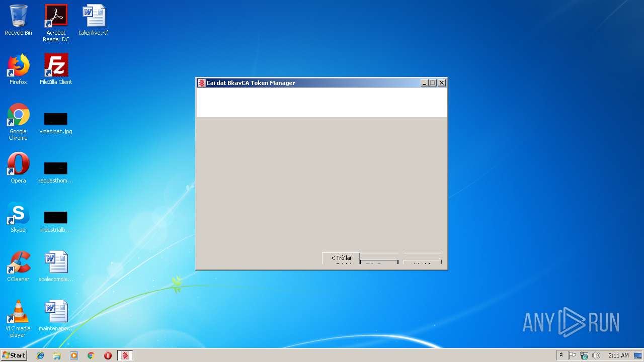Open the Action Center flag icon
The image size is (644, 362).
(x=572, y=355)
